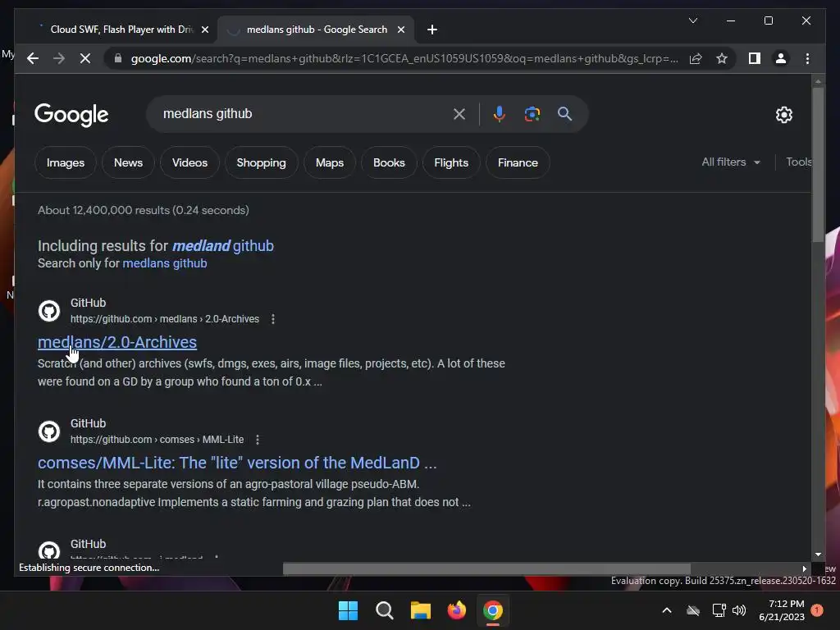Open clock and date in taskbar

[782, 610]
